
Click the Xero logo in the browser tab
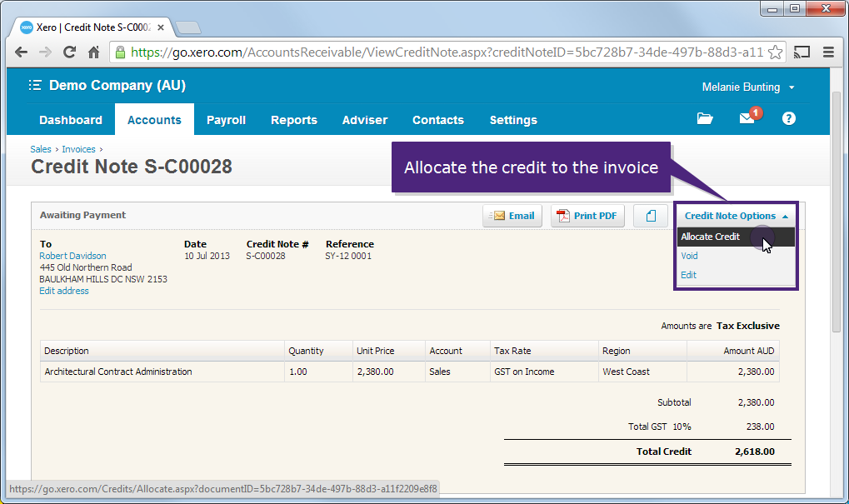coord(25,27)
